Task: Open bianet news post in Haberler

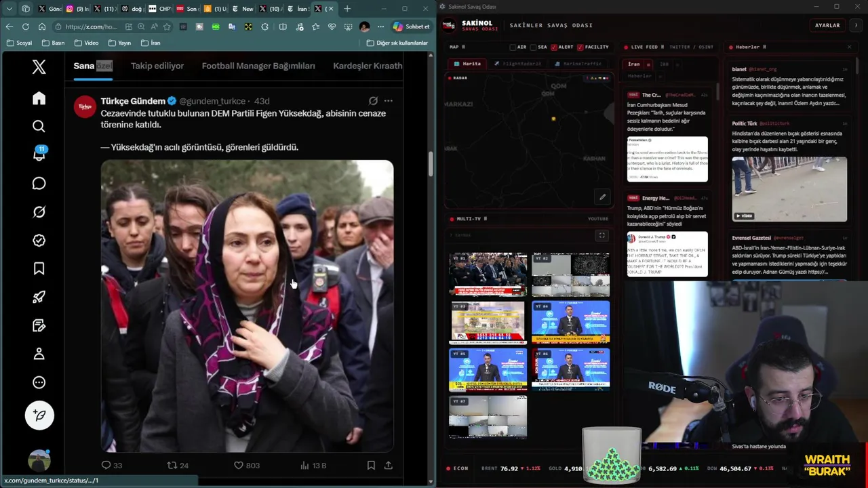Action: pyautogui.click(x=789, y=87)
